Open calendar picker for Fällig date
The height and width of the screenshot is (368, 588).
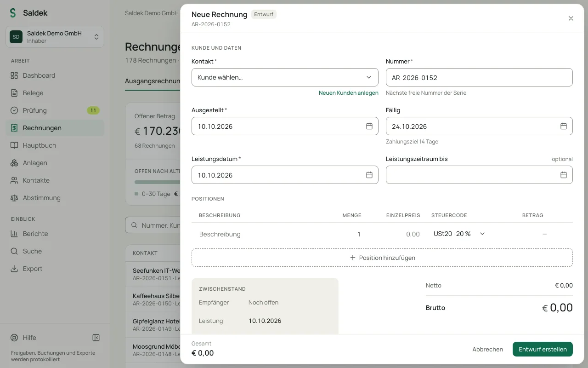(563, 126)
